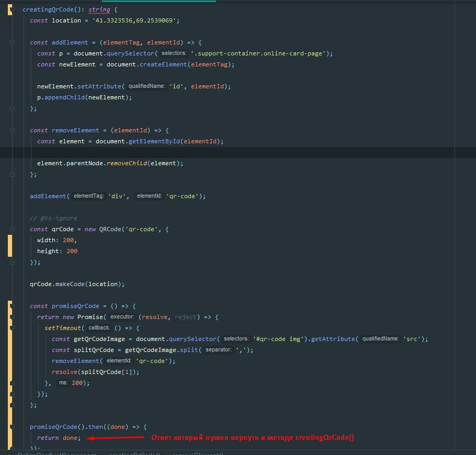This screenshot has width=476, height=455.
Task: Click the 'return done;' statement
Action: [x=59, y=438]
